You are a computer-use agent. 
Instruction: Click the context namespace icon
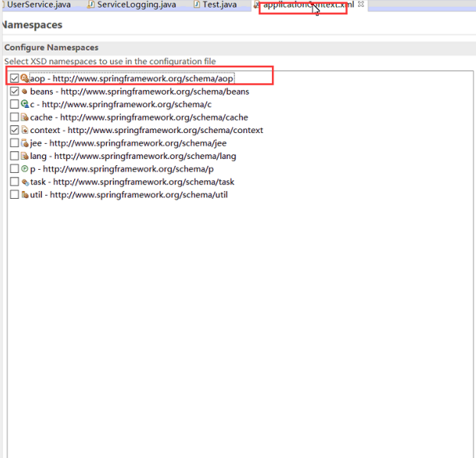(x=24, y=130)
